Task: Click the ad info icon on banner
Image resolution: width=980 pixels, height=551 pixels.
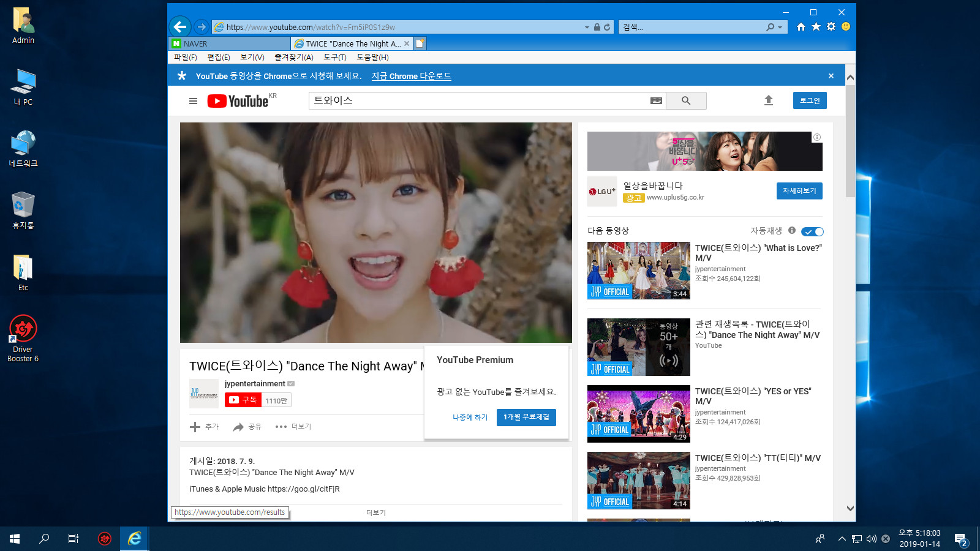Action: click(817, 137)
